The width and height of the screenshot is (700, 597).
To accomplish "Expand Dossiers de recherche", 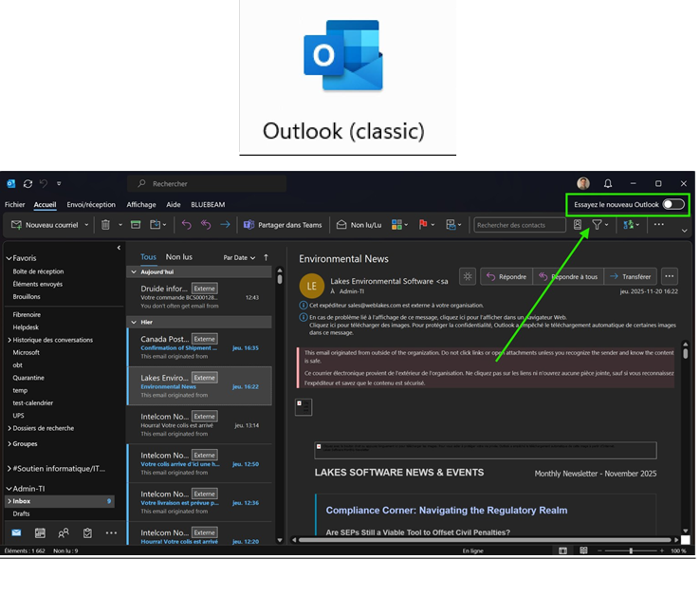I will pyautogui.click(x=9, y=428).
